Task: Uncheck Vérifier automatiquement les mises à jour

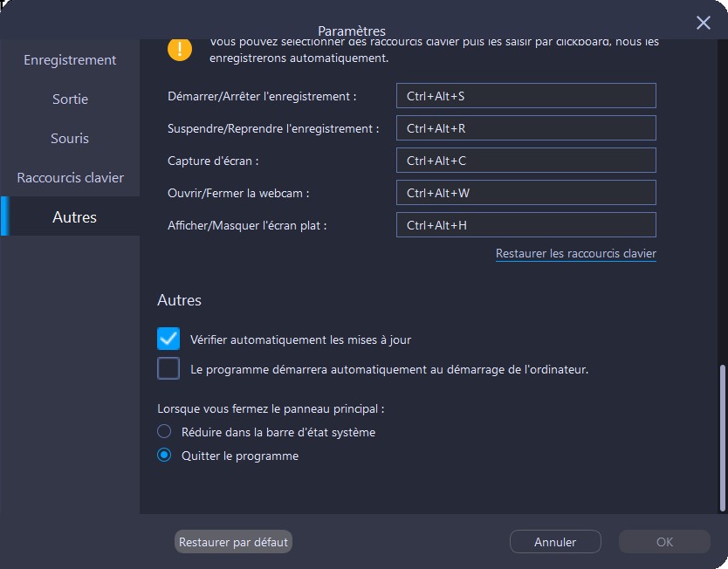Action: [x=168, y=339]
